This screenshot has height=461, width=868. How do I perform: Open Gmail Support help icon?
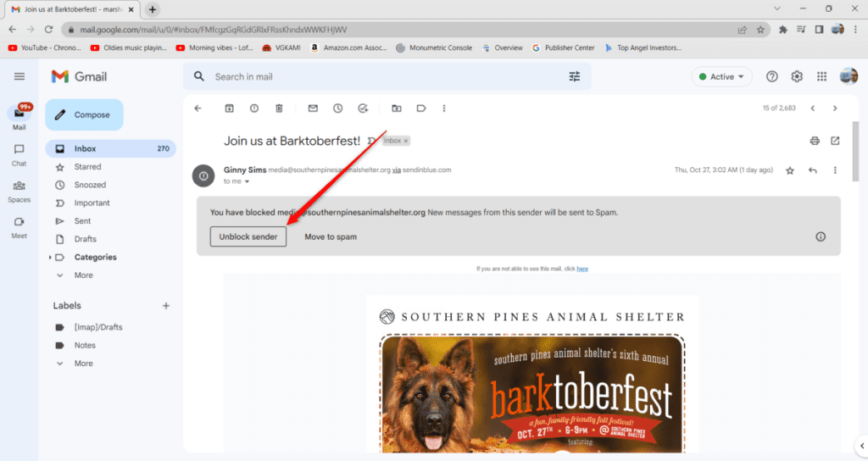pos(771,77)
